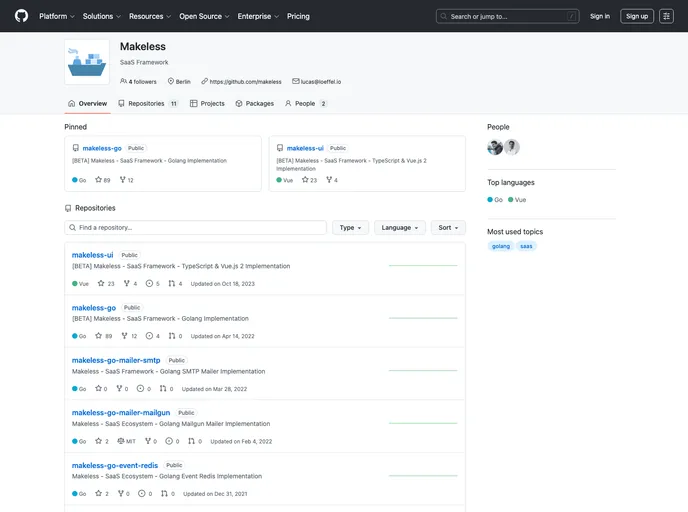Click the Berlin location text
Viewport: 688px width, 512px height.
tap(183, 82)
